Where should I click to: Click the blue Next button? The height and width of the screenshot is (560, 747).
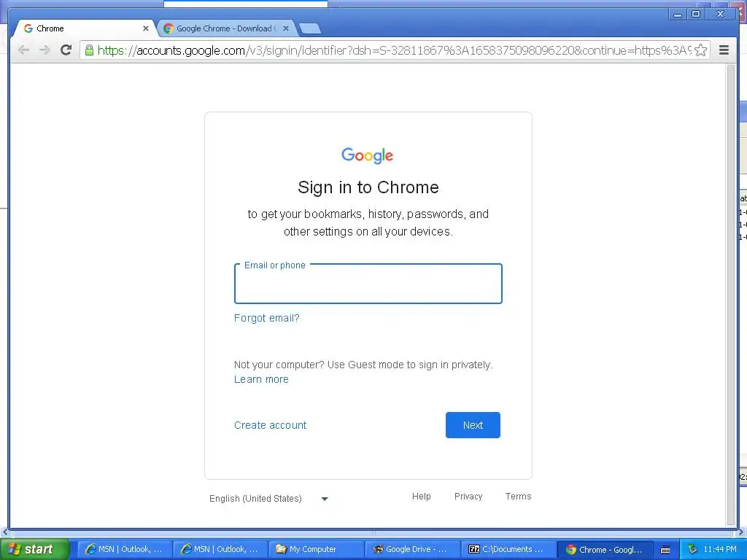click(473, 425)
